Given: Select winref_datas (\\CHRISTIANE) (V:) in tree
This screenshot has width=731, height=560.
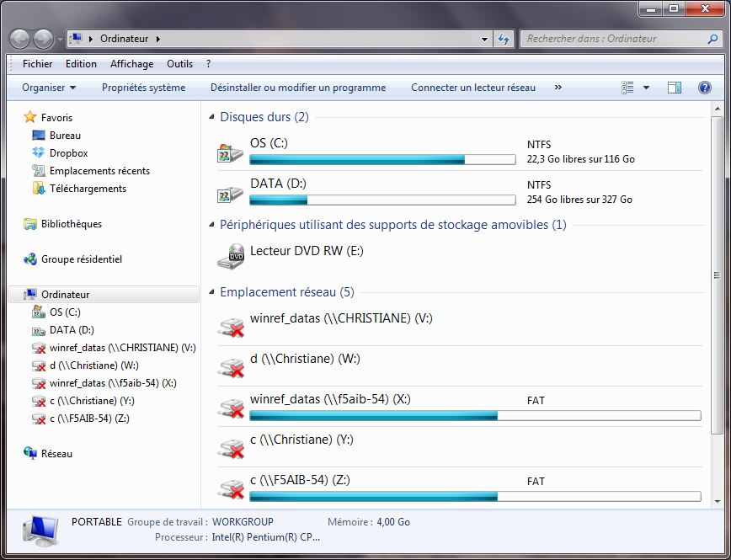Looking at the screenshot, I should (123, 348).
